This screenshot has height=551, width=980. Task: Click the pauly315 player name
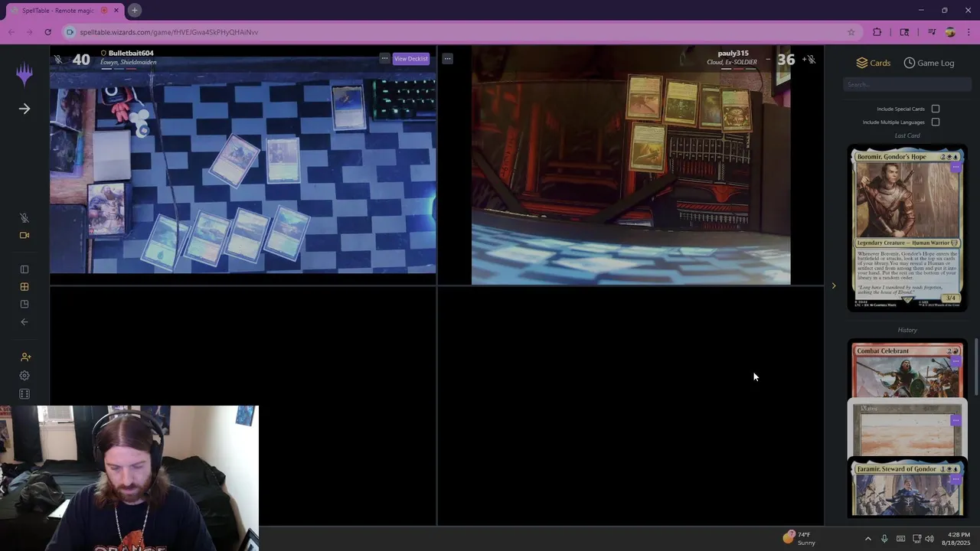pyautogui.click(x=733, y=54)
